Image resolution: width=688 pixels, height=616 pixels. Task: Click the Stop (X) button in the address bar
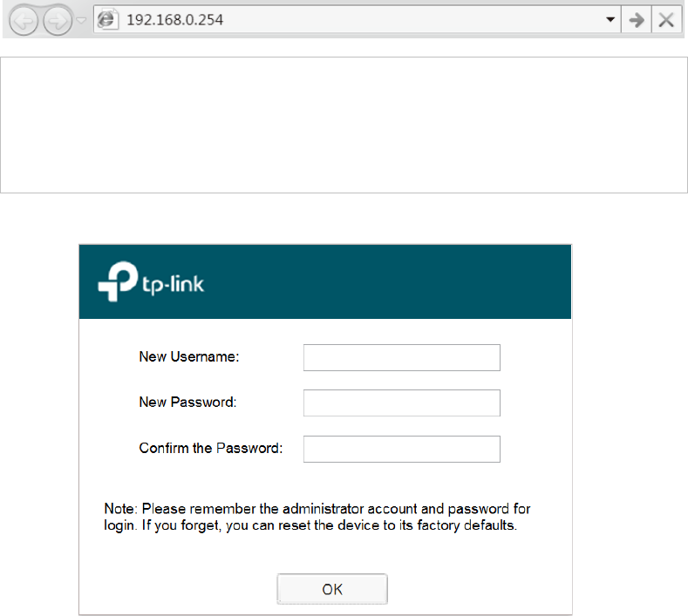pyautogui.click(x=666, y=20)
